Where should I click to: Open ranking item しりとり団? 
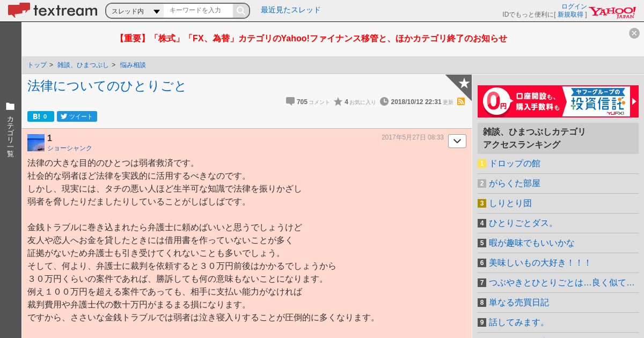point(510,203)
